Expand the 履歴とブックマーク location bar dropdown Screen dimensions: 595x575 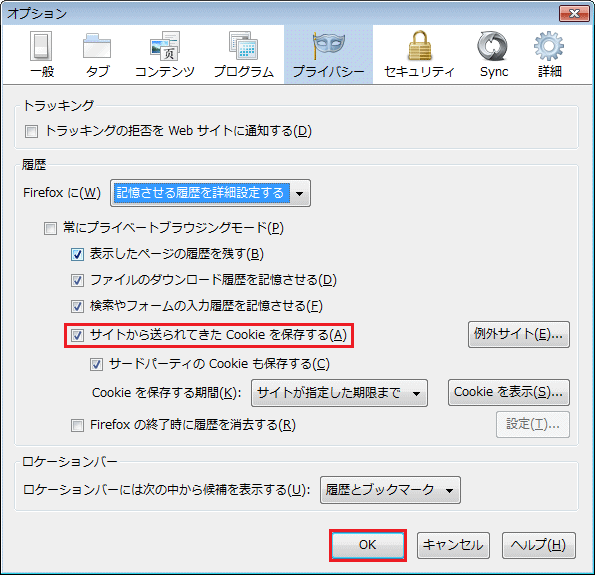point(390,490)
